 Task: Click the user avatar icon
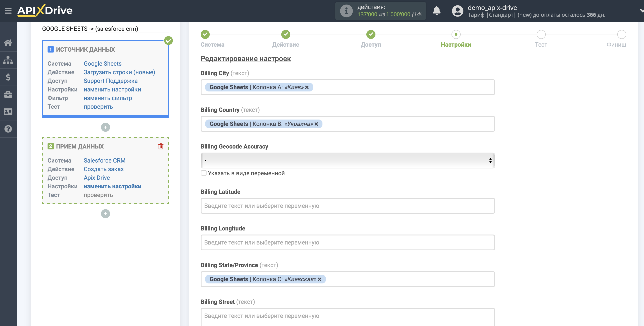457,11
